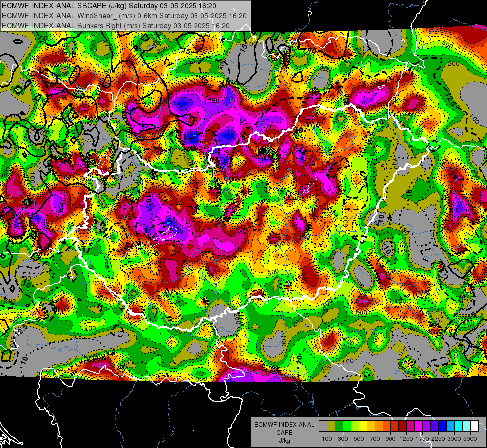Click the gray swatch in the CAPE legend
Viewport: 487px width, 448px height.
[x=323, y=426]
